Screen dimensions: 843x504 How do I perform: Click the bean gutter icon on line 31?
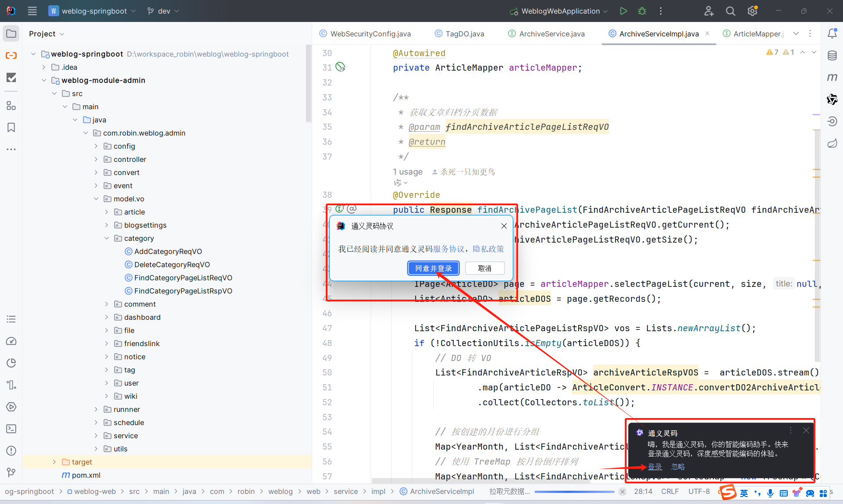tap(340, 67)
